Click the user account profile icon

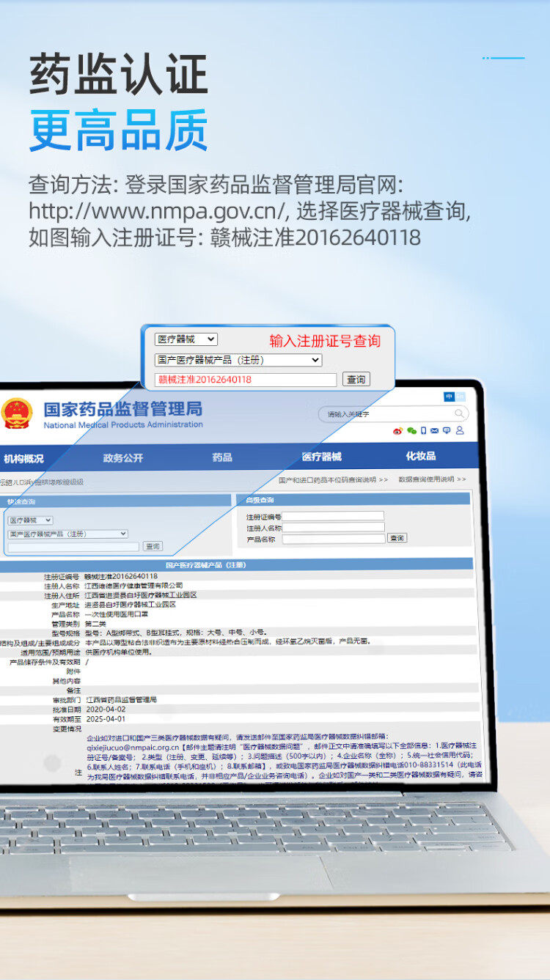pyautogui.click(x=460, y=431)
